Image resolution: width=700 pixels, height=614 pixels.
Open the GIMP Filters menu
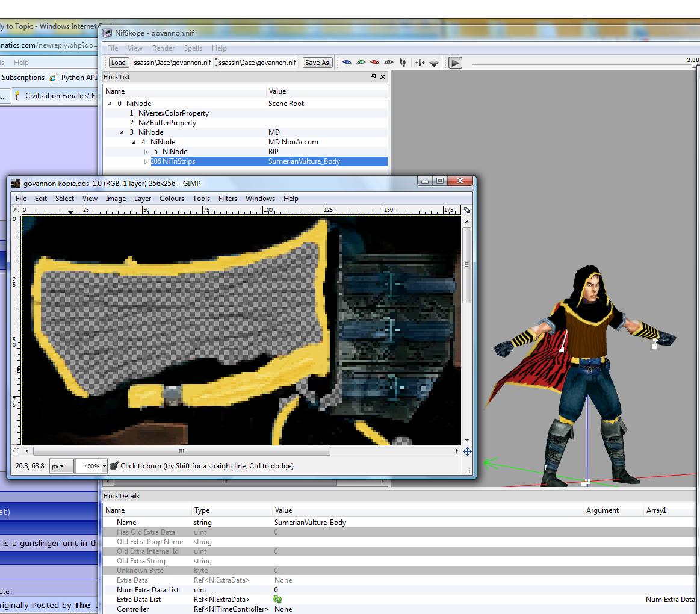pyautogui.click(x=228, y=199)
